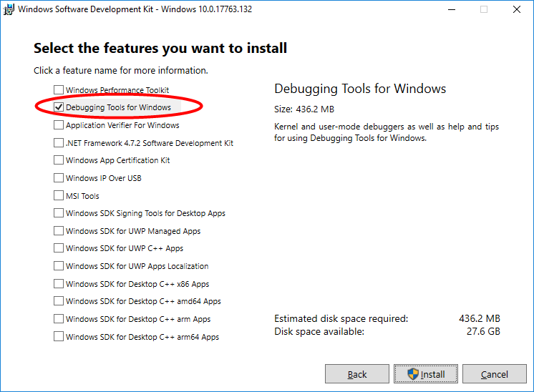The height and width of the screenshot is (392, 534).
Task: Enable Windows IP Over USB checkbox
Action: click(59, 178)
